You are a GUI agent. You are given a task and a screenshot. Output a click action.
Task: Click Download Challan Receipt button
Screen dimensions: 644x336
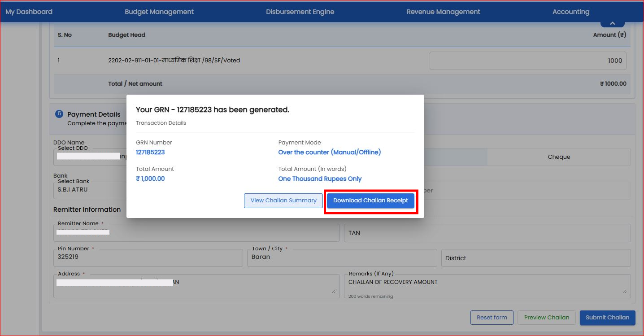(x=370, y=201)
